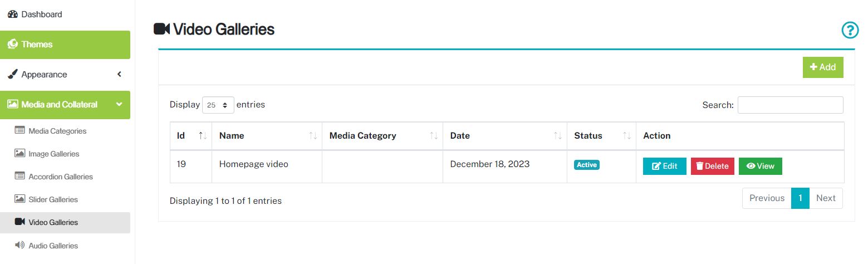The image size is (868, 264).
Task: Delete the Homepage video gallery
Action: pos(713,166)
